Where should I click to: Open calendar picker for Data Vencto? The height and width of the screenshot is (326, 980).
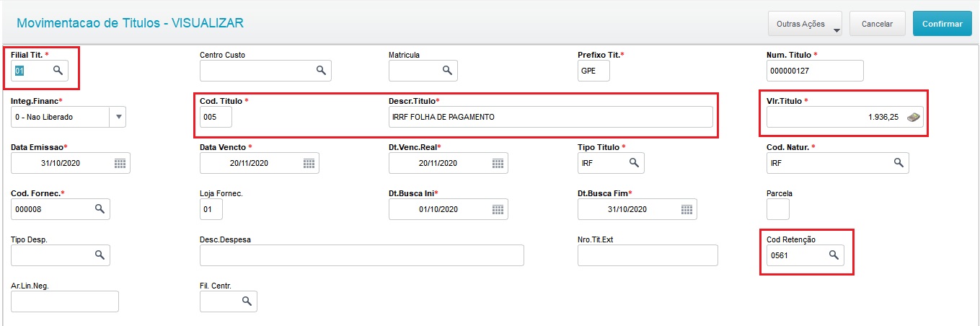[x=309, y=163]
